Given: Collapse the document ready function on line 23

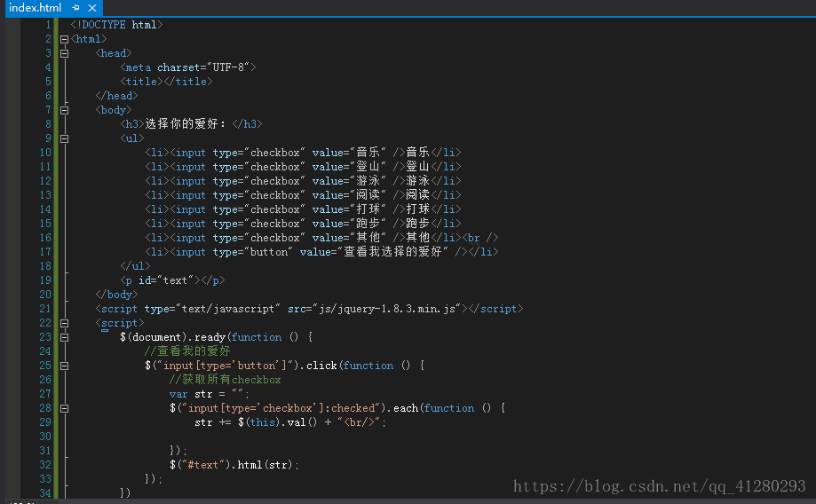Looking at the screenshot, I should 64,337.
